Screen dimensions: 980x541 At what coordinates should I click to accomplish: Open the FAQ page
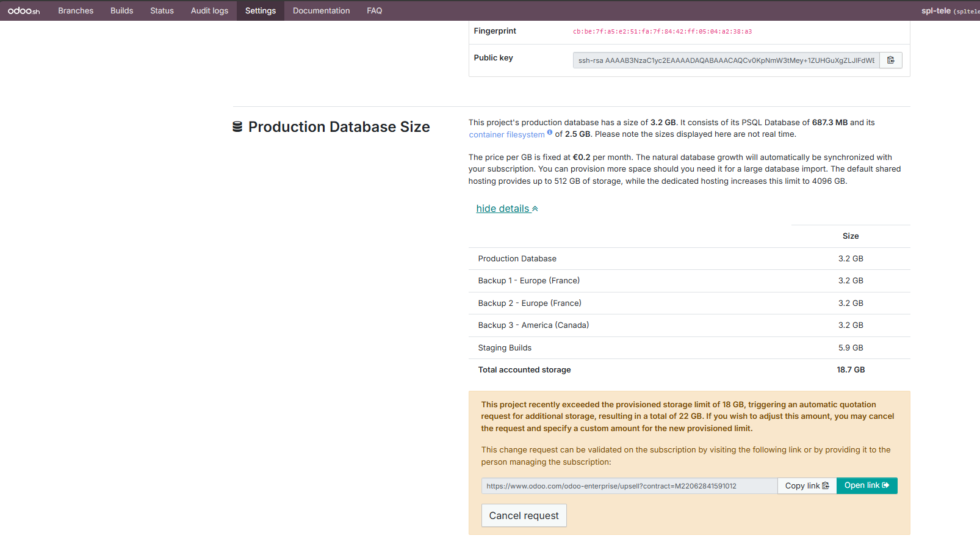click(374, 10)
